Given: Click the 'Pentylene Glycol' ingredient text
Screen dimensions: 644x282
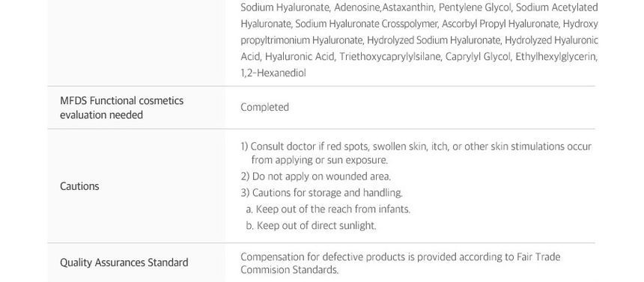Looking at the screenshot, I should pos(475,7).
